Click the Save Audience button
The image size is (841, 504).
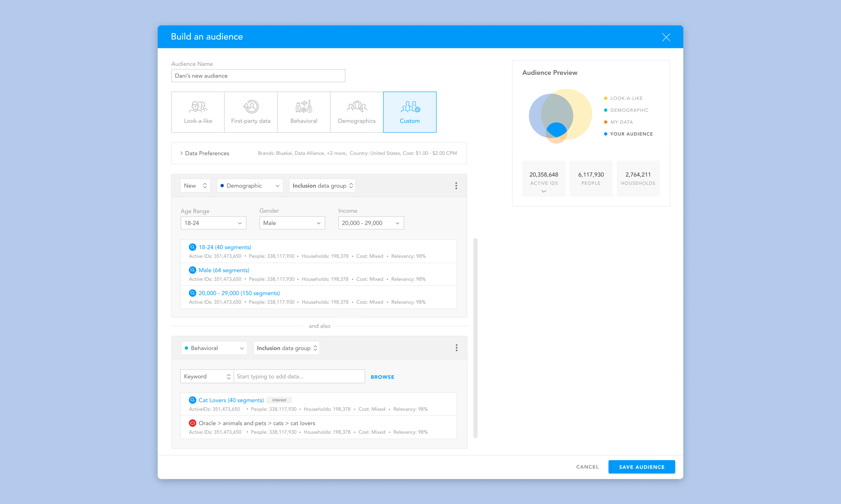pos(641,467)
